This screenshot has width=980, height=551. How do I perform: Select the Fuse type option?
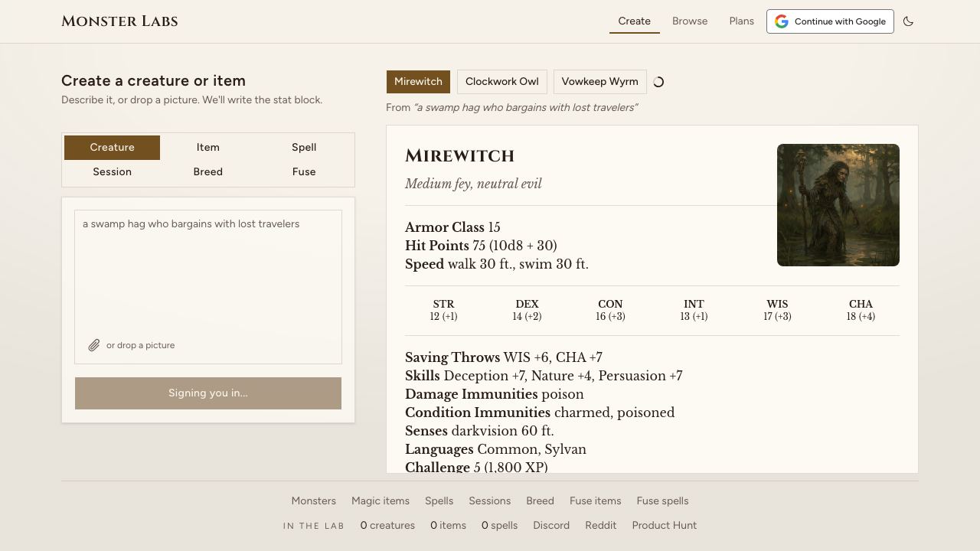tap(304, 172)
